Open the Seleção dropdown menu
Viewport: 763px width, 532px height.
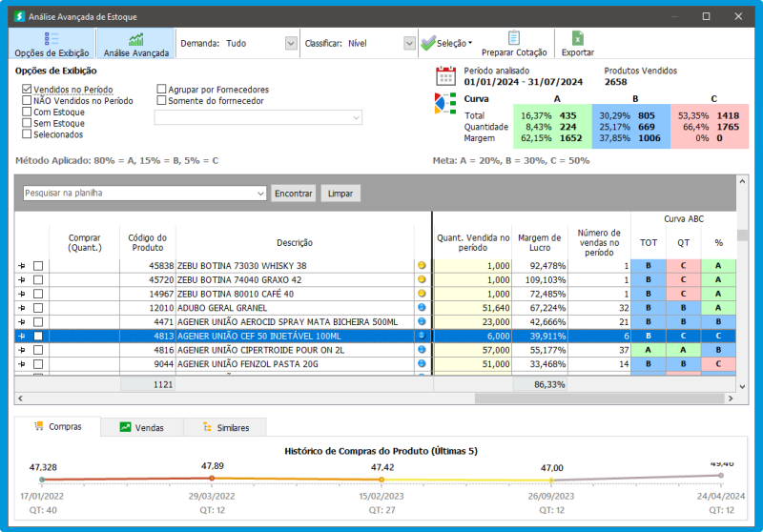point(445,43)
